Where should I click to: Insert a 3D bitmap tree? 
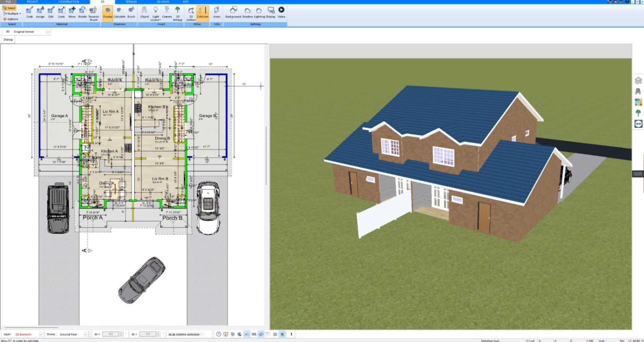178,13
